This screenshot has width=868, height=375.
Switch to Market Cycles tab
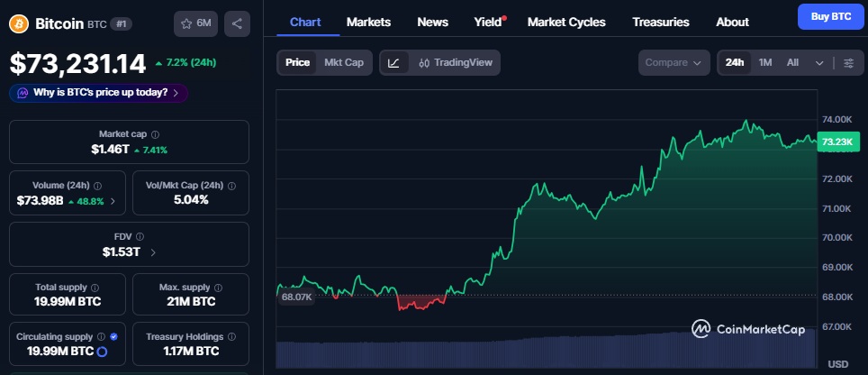point(566,22)
